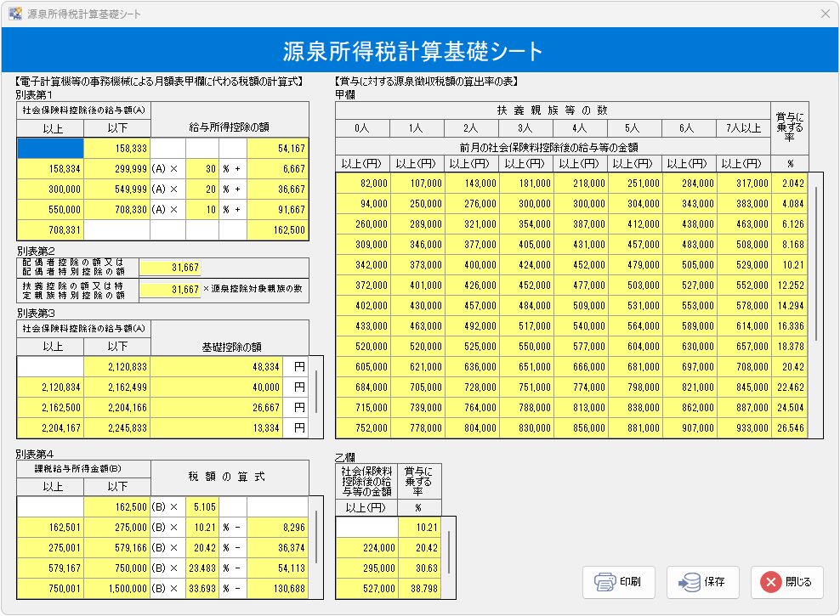Click the 別表第3 table scrollbar
840x616 pixels.
pyautogui.click(x=316, y=392)
